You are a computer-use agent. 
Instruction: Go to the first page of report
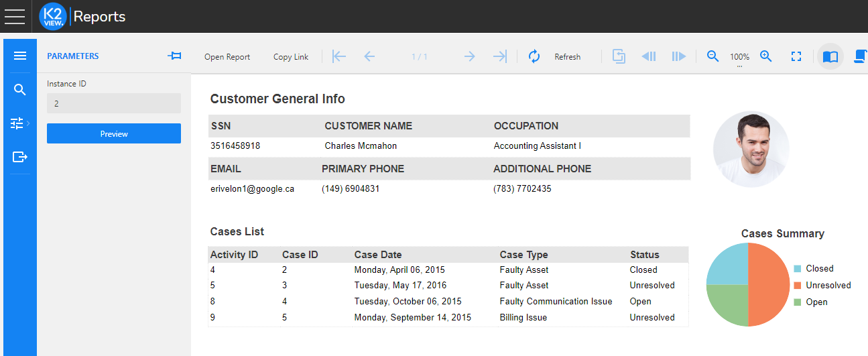[339, 57]
